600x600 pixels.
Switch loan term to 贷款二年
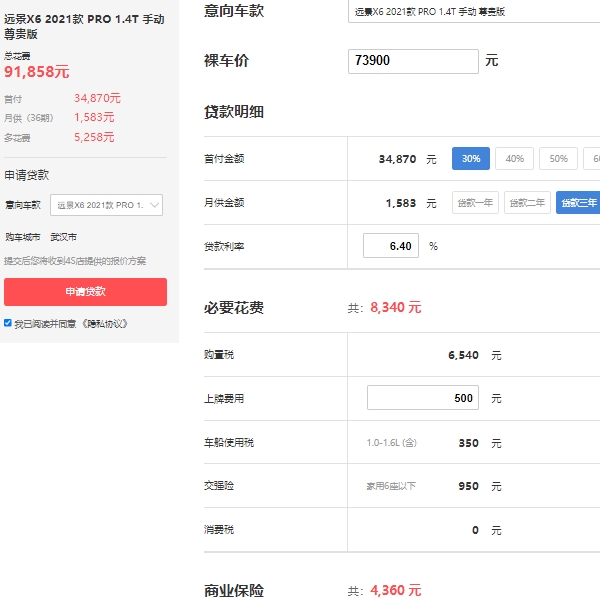[x=527, y=203]
